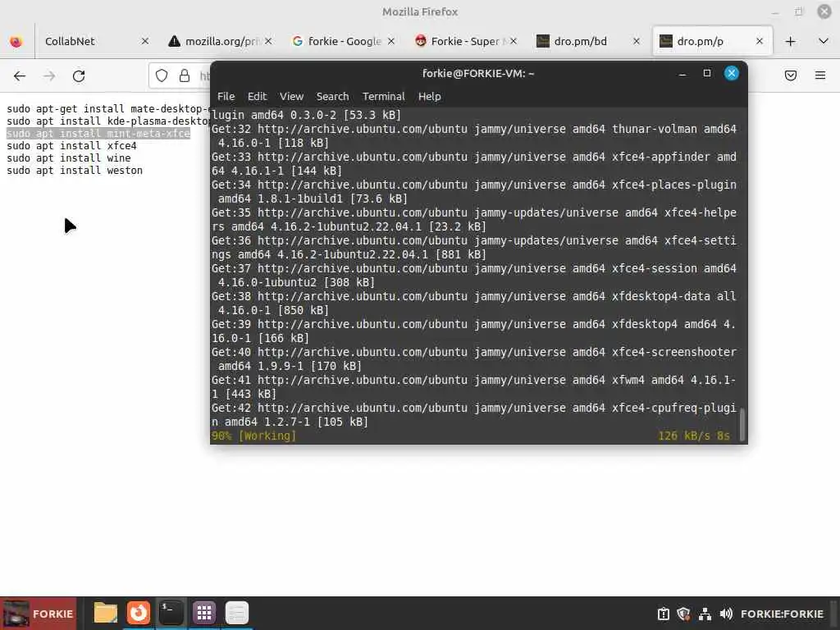Click the 'sudo apt install weston' line
The width and height of the screenshot is (840, 630).
point(75,171)
